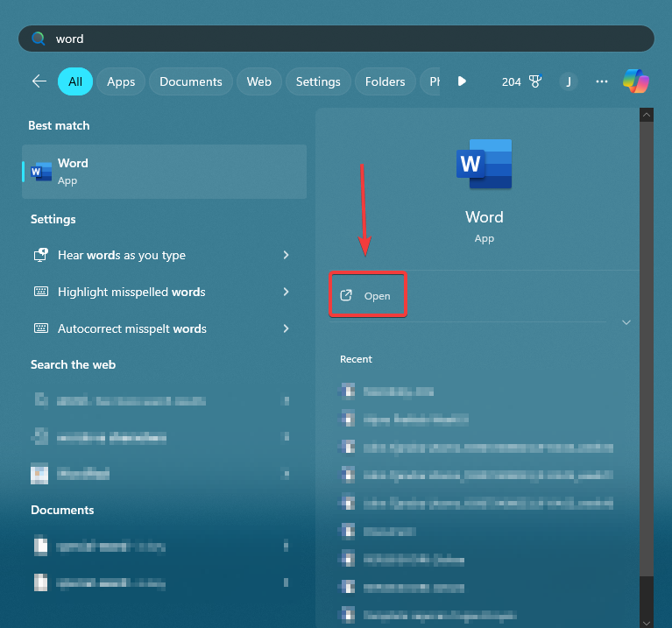The width and height of the screenshot is (672, 628).
Task: Click the Hear words monitor icon
Action: tap(40, 255)
